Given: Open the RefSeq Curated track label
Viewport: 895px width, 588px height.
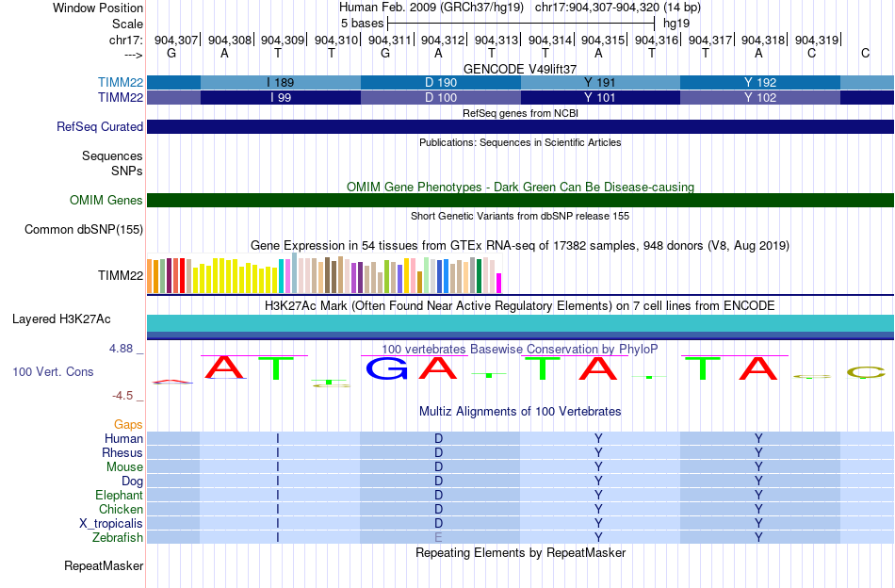Looking at the screenshot, I should tap(100, 126).
